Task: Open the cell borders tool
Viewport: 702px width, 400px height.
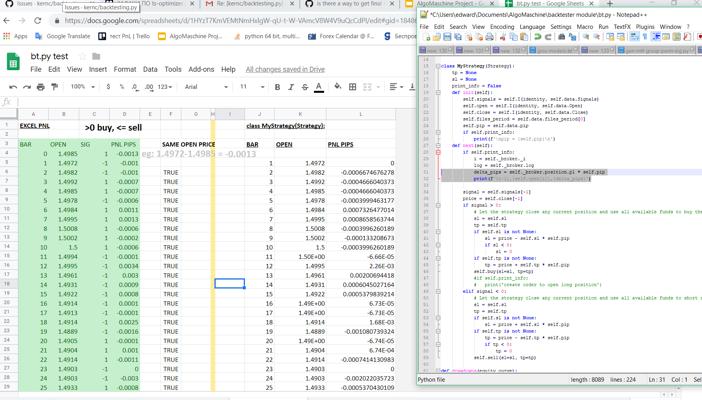Action: [353, 87]
